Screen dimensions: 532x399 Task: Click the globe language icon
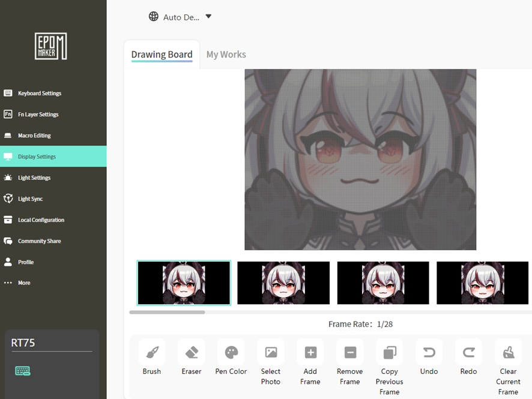(154, 16)
